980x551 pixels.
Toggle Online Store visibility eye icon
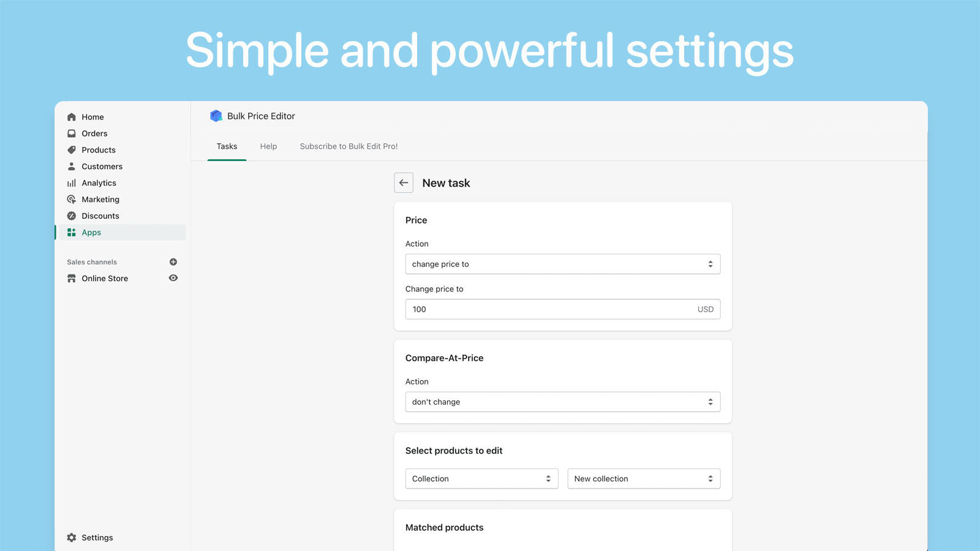pyautogui.click(x=173, y=278)
